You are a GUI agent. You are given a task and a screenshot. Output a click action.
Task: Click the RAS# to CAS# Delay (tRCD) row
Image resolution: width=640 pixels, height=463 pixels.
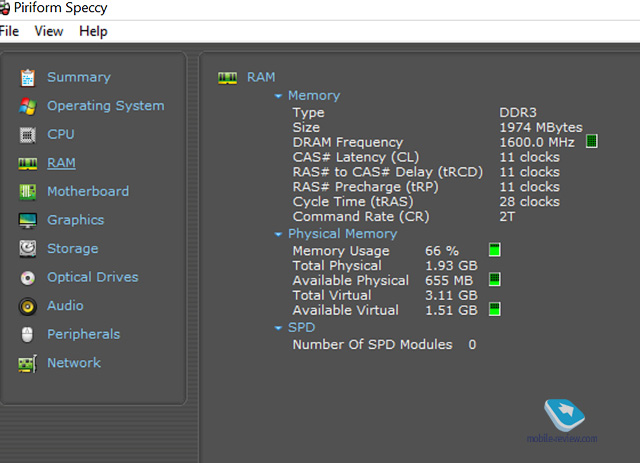point(426,172)
